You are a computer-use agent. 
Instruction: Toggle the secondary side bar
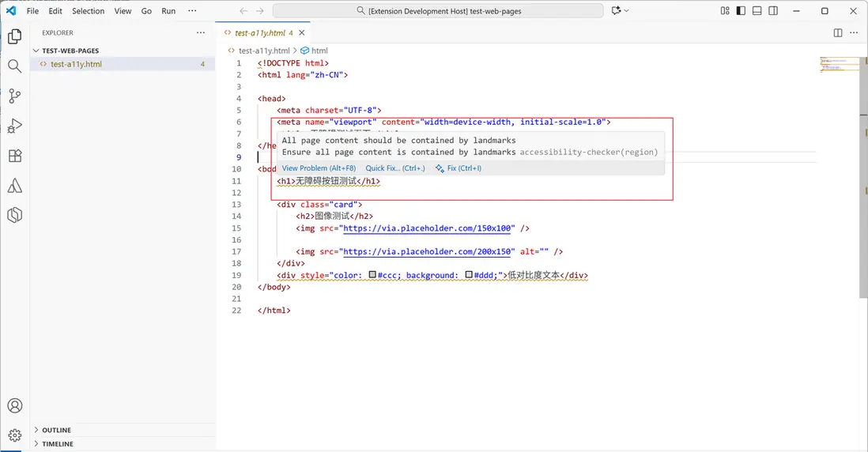(x=772, y=11)
